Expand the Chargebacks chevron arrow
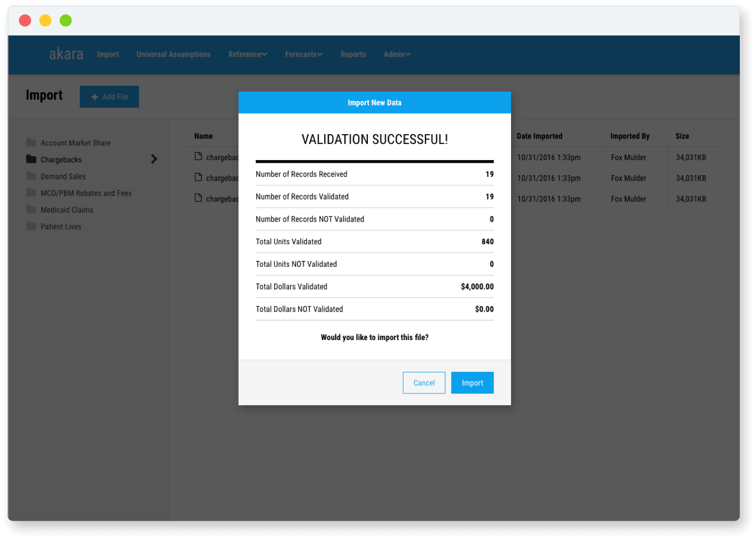 click(154, 159)
